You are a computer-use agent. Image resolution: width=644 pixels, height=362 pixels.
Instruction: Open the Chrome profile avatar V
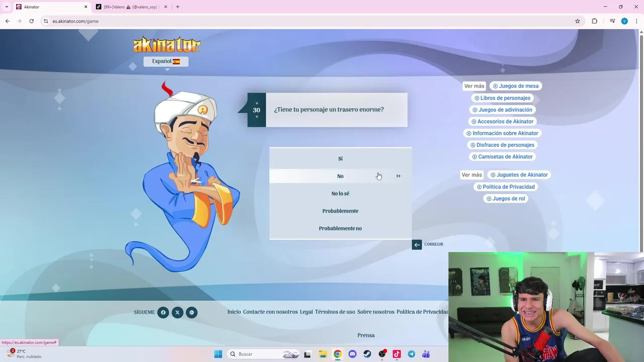624,21
